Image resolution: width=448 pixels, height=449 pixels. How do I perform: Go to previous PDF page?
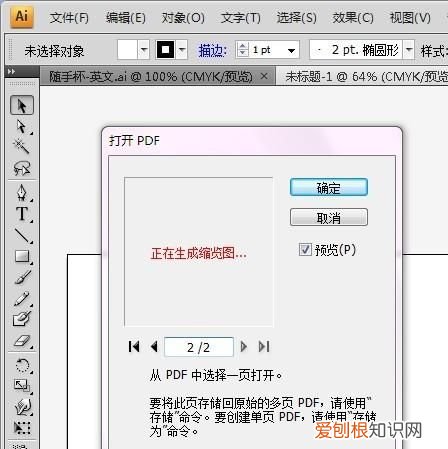154,347
